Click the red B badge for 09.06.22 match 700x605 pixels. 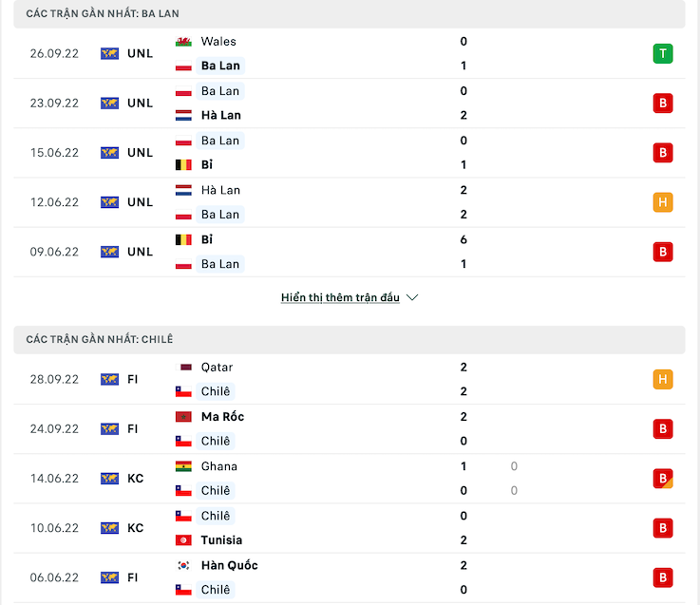(x=663, y=252)
